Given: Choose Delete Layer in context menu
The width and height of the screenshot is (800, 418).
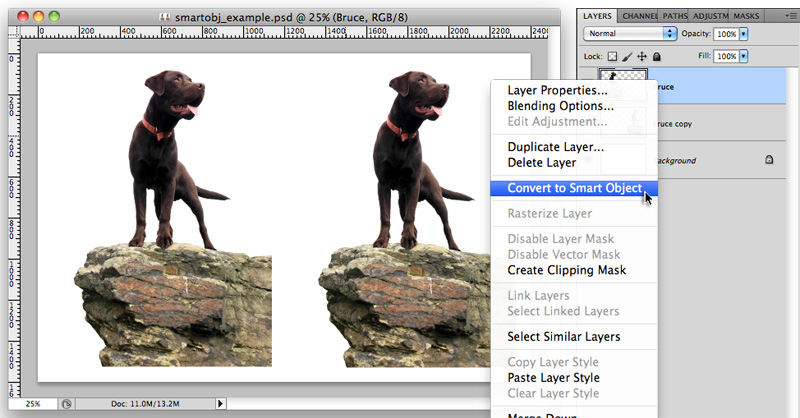Looking at the screenshot, I should [541, 162].
